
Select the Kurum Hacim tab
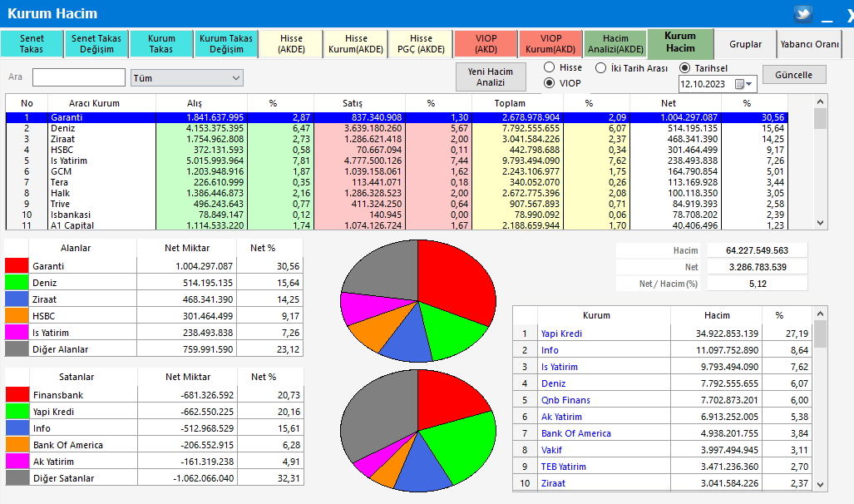coord(680,42)
